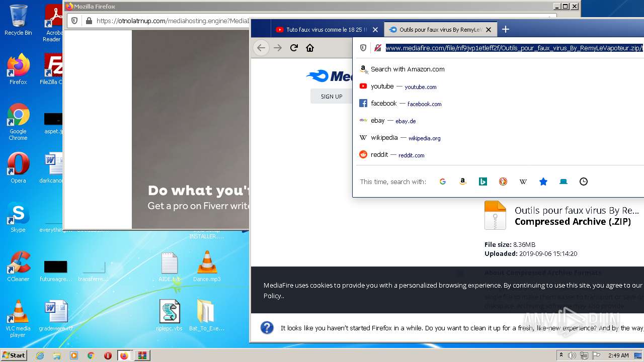
Task: Search this time with DuckDuckGo
Action: (503, 182)
